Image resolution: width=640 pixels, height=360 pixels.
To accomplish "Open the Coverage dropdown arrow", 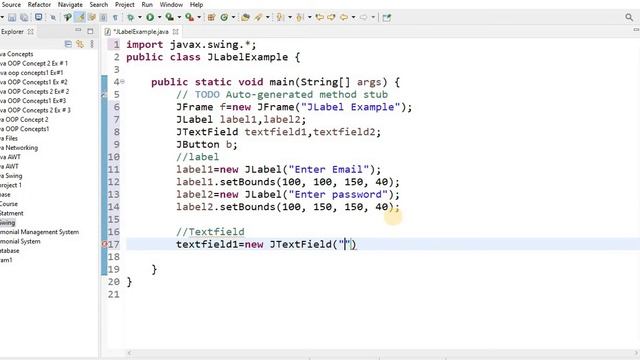I will (179, 18).
